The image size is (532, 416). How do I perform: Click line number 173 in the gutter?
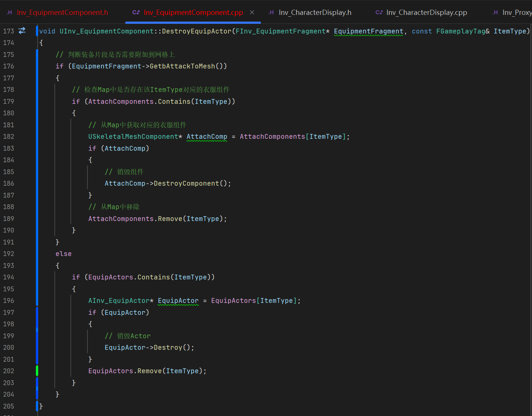click(9, 31)
